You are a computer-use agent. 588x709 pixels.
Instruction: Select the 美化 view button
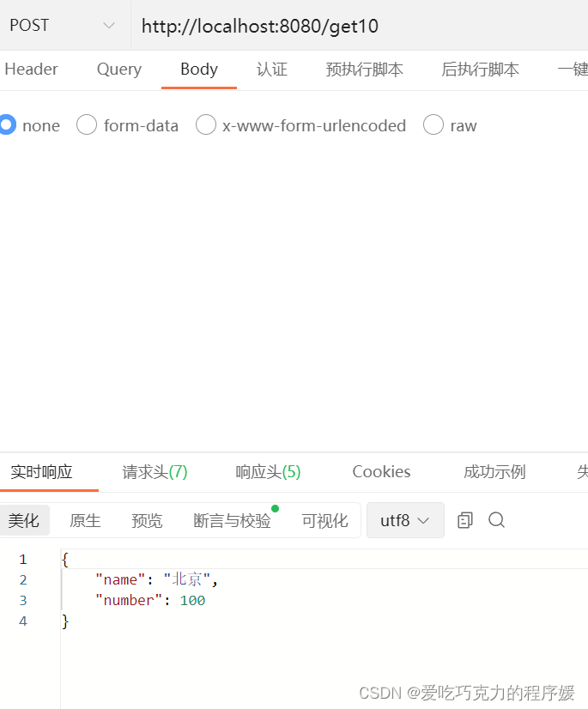pyautogui.click(x=24, y=520)
